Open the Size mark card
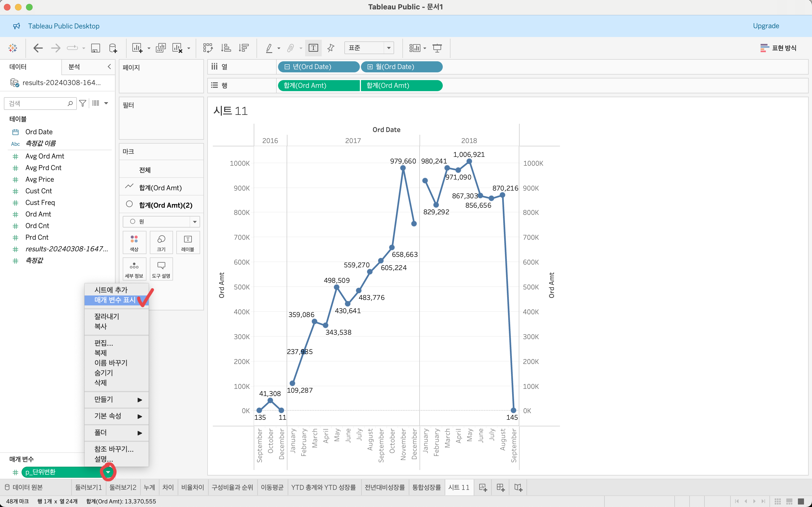Image resolution: width=812 pixels, height=507 pixels. (161, 242)
